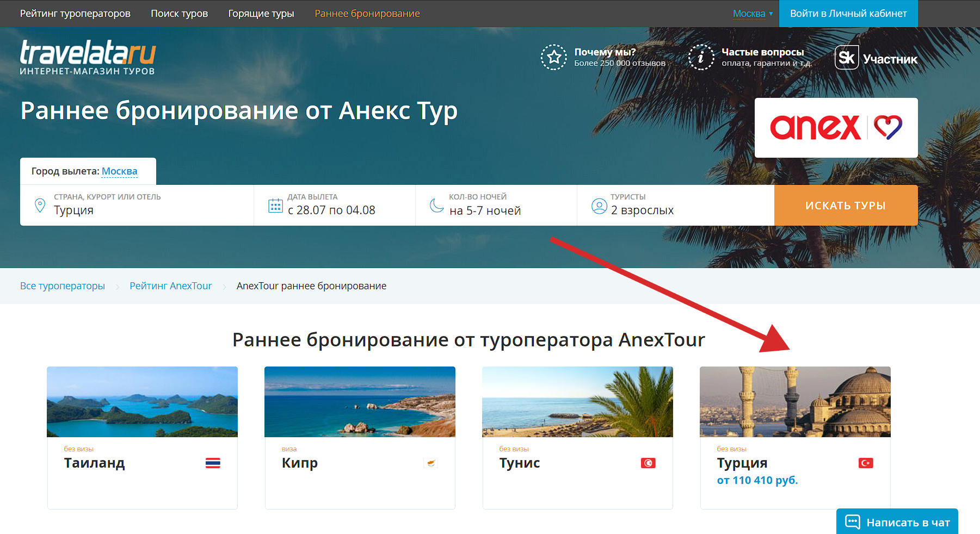Open the chat via Написать в чат
Screen dimensions: 980x534
tap(897, 522)
